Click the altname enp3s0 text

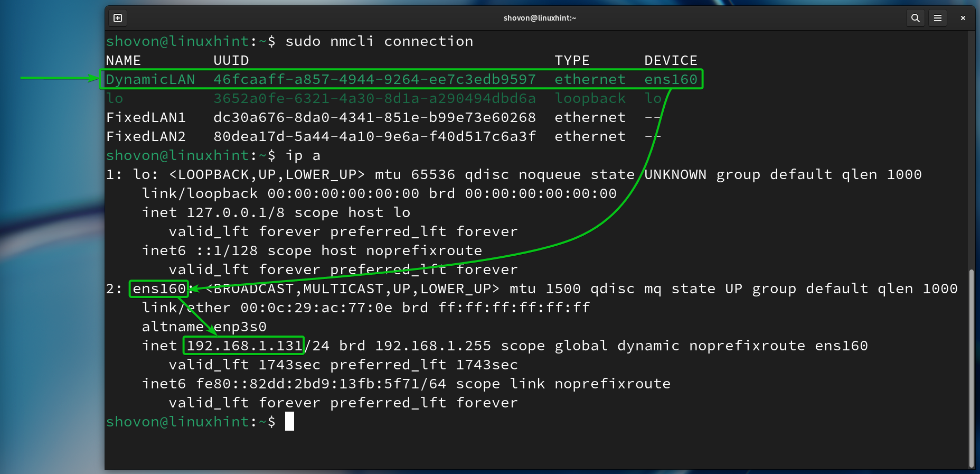pos(204,327)
